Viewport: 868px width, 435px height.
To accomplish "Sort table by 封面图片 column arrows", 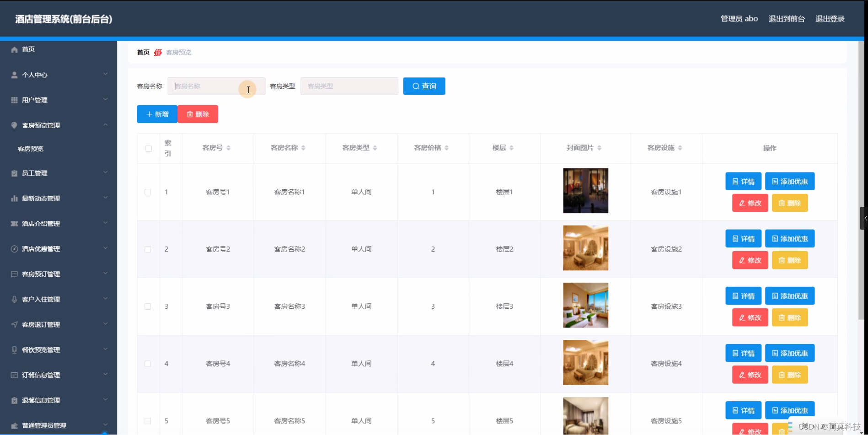I will [x=599, y=148].
